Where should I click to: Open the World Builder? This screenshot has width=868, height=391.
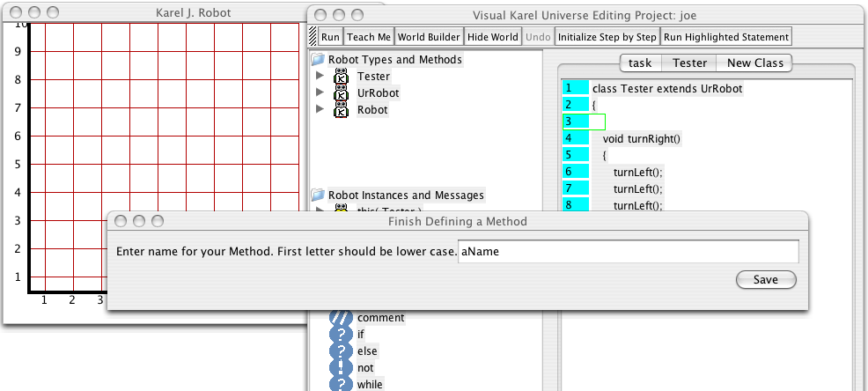pos(428,37)
